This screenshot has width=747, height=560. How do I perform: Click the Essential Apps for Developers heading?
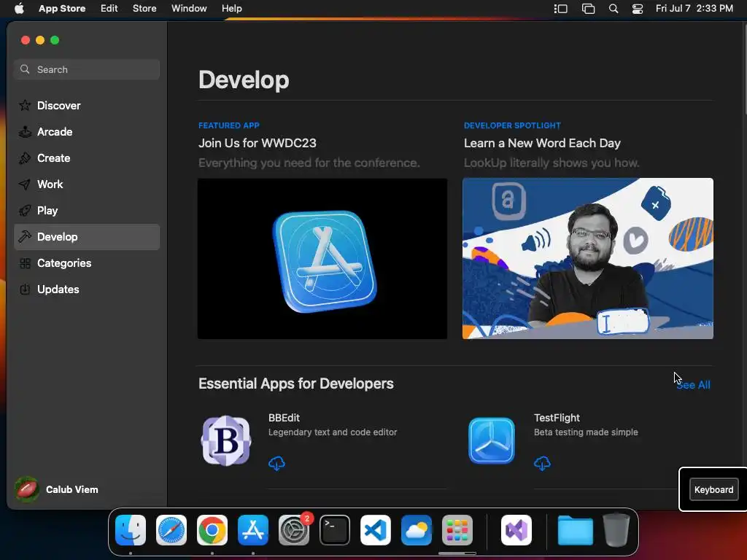click(x=296, y=384)
